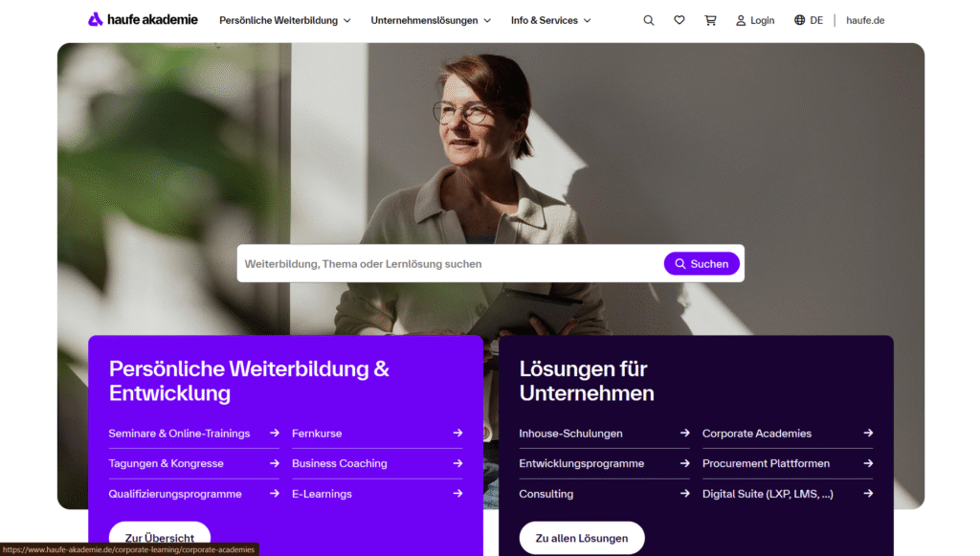Open Seminare & Online-Trainings link

point(179,434)
